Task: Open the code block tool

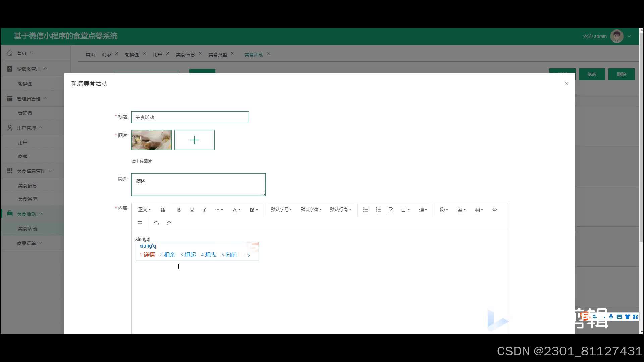Action: [x=494, y=210]
